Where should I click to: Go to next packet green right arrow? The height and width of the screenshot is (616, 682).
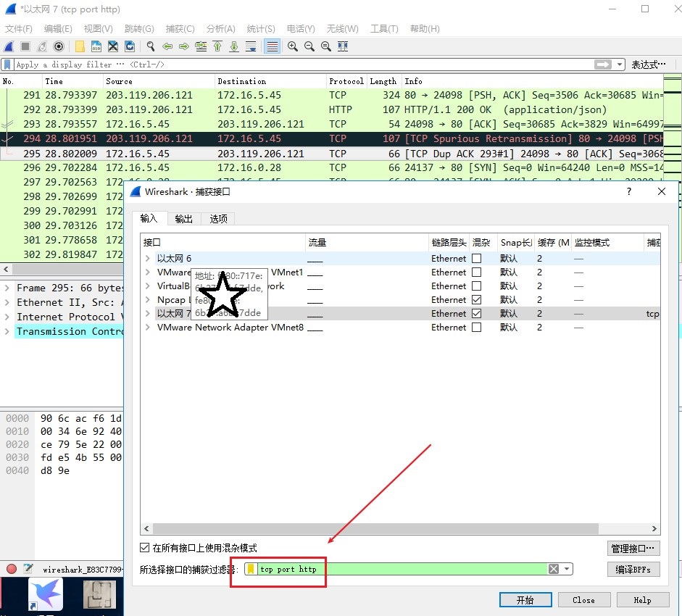coord(184,46)
